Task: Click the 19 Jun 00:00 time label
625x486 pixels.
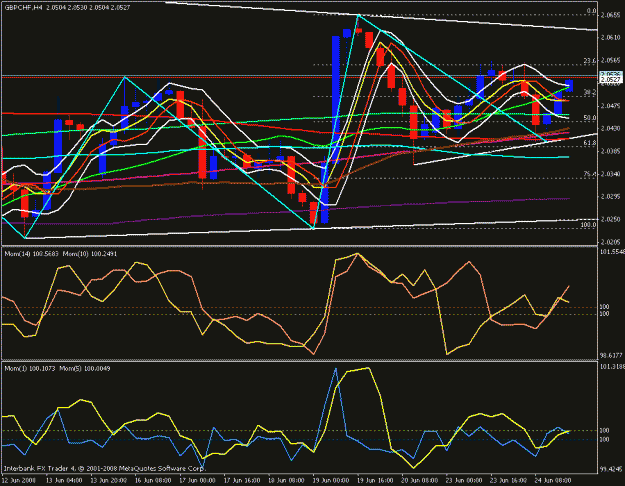Action: point(332,480)
